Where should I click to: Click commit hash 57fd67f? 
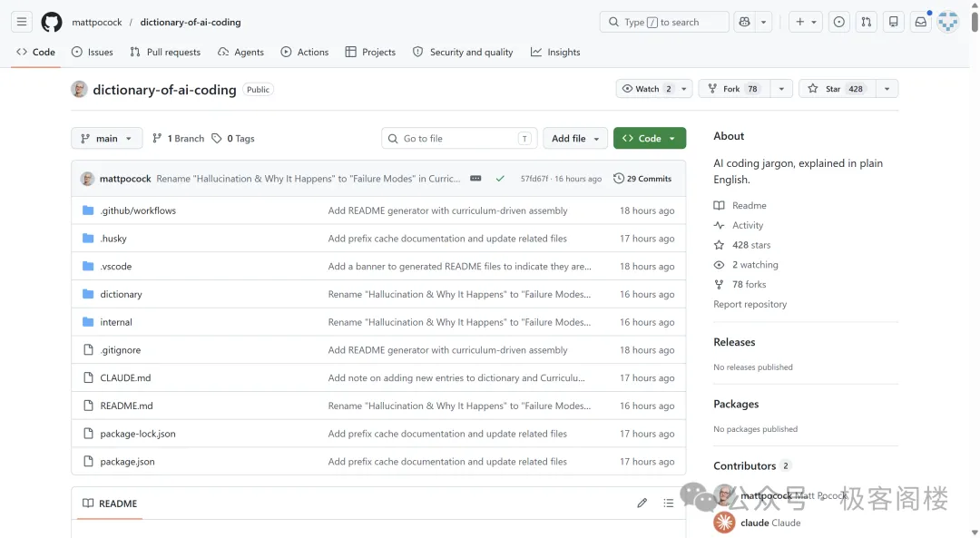click(534, 179)
